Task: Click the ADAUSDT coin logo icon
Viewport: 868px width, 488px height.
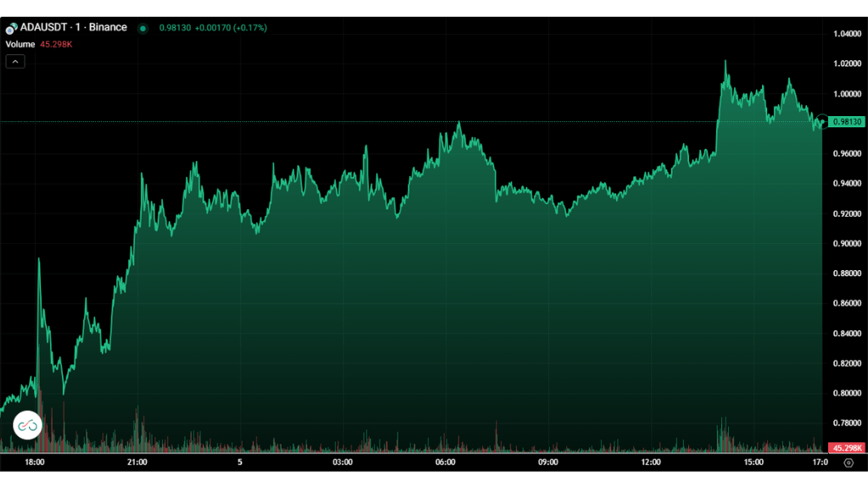Action: (x=11, y=28)
